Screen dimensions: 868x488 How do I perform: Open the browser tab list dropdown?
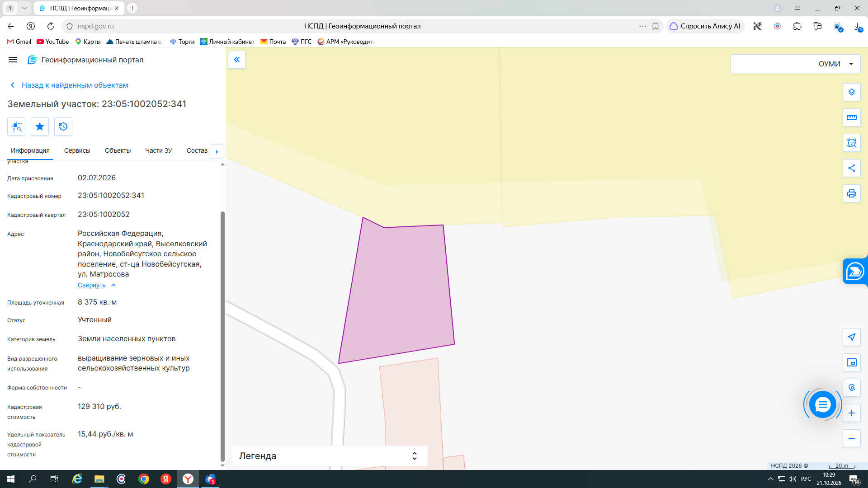pyautogui.click(x=24, y=8)
